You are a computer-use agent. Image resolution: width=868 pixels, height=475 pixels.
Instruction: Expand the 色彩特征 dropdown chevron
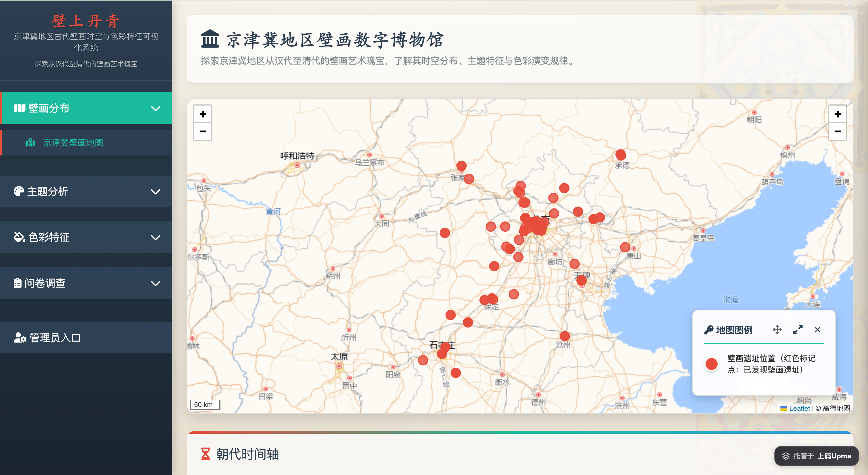[x=156, y=237]
